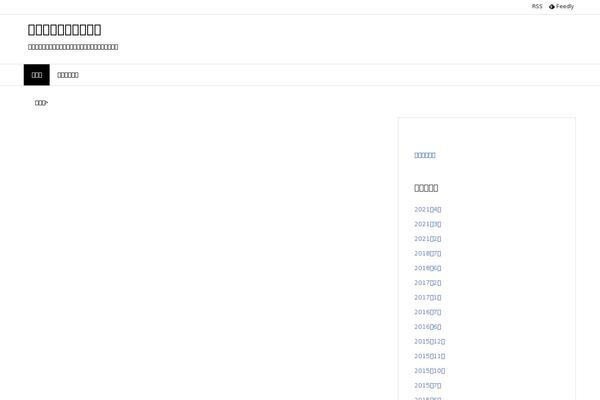Open the 2016 month 7 archive

coord(427,312)
